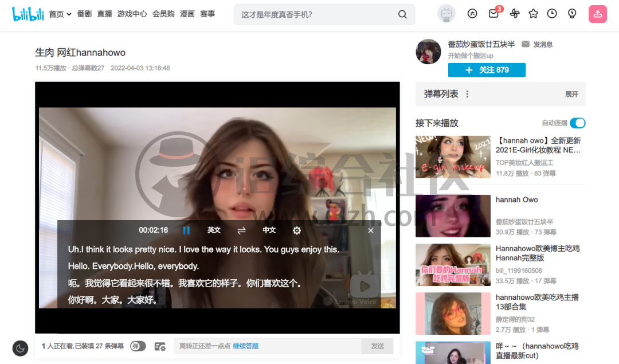The image size is (619, 364).
Task: Open the 会员购 nav item
Action: click(x=163, y=14)
